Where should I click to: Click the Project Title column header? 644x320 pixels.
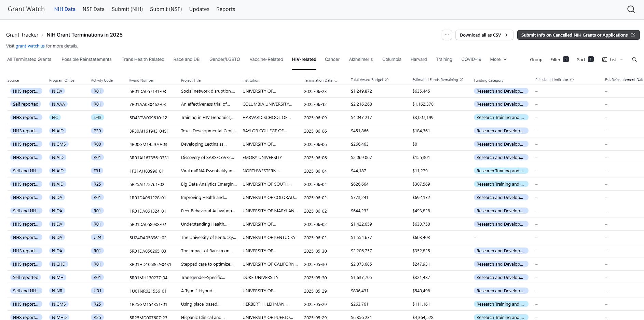click(x=191, y=80)
